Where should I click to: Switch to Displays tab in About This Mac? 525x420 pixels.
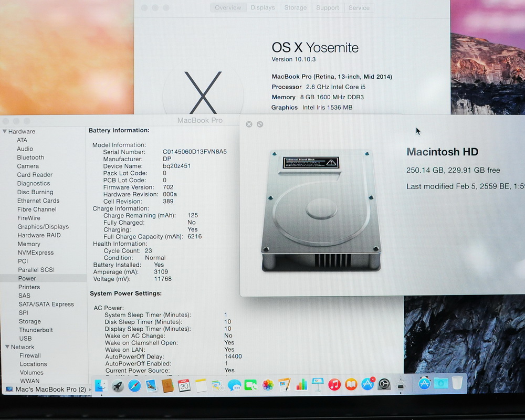click(262, 8)
